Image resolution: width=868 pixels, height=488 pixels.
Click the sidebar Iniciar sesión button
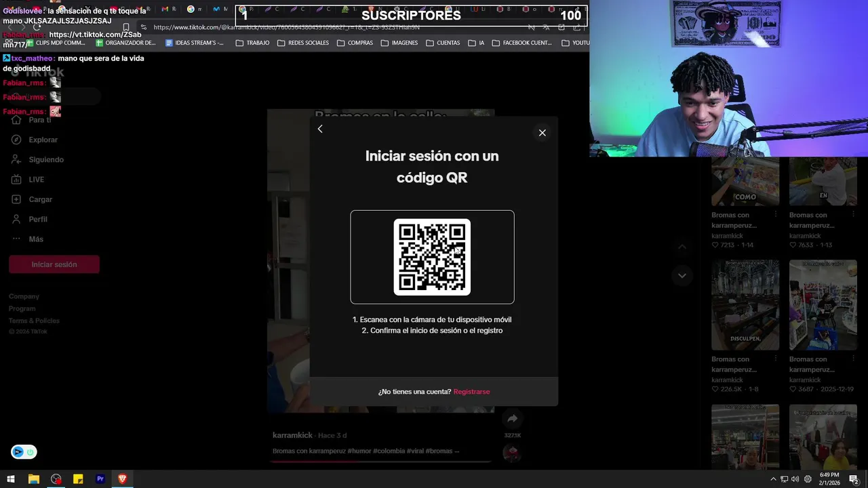coord(54,264)
